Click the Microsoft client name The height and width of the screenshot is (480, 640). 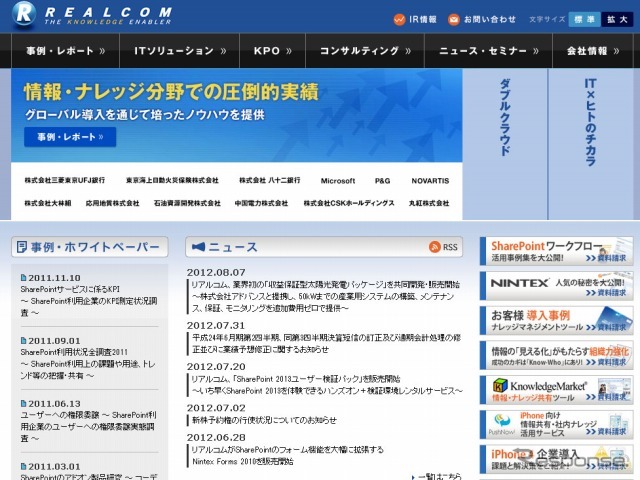[338, 181]
